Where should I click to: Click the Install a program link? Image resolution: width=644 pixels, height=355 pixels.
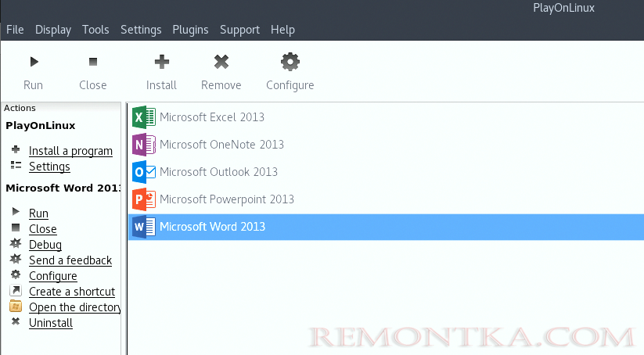70,151
